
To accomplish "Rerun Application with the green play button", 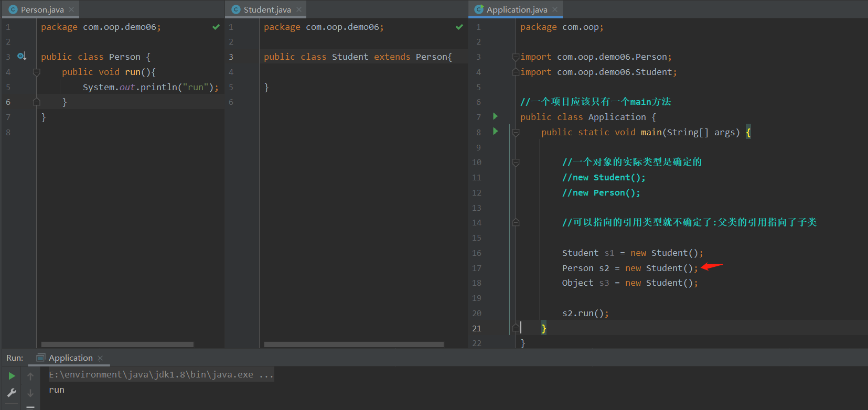I will 12,376.
